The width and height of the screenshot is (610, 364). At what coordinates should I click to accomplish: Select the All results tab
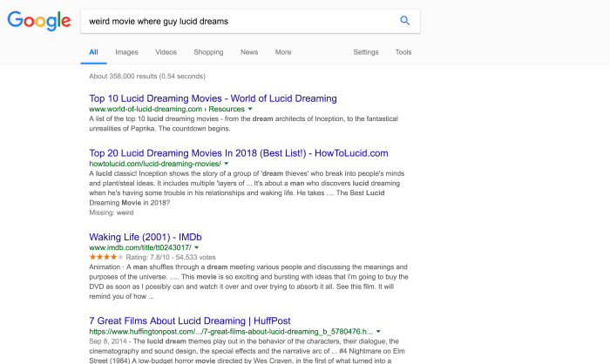pyautogui.click(x=93, y=52)
